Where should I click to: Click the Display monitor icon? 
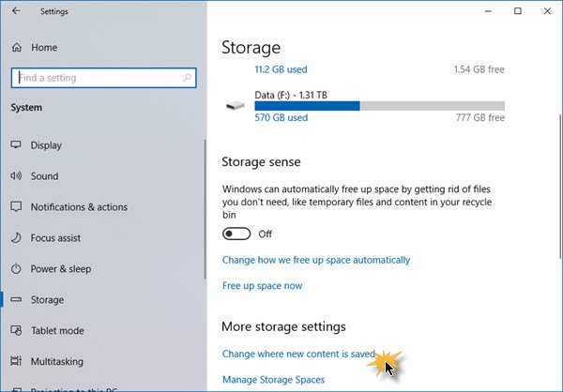[x=16, y=145]
